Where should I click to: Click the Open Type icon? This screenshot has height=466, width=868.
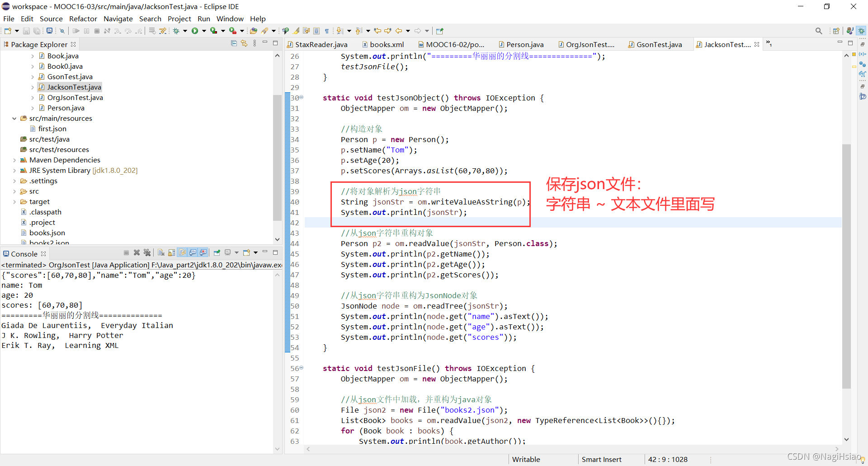254,31
